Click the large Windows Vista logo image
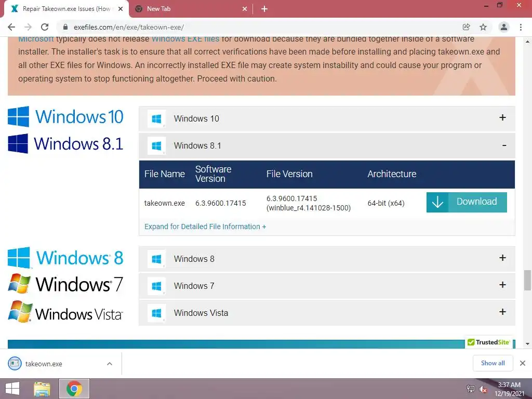This screenshot has width=532, height=399. (x=65, y=312)
